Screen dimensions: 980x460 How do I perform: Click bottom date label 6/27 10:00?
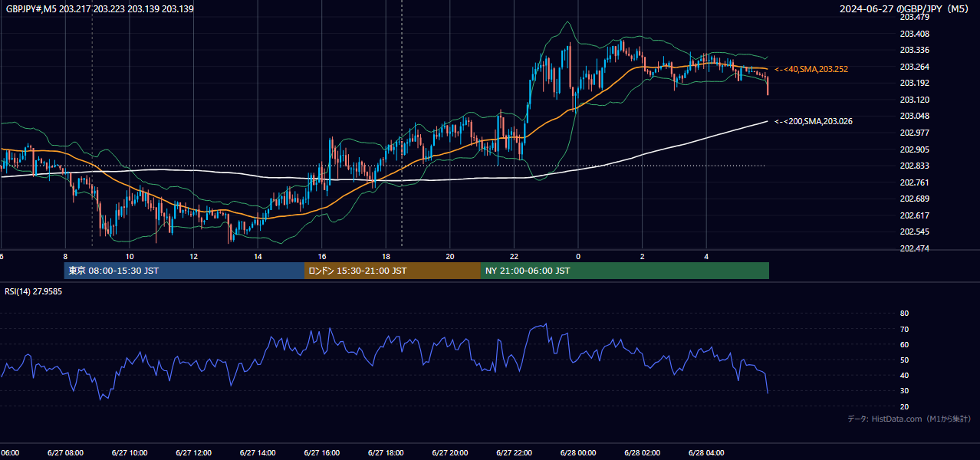[x=130, y=453]
